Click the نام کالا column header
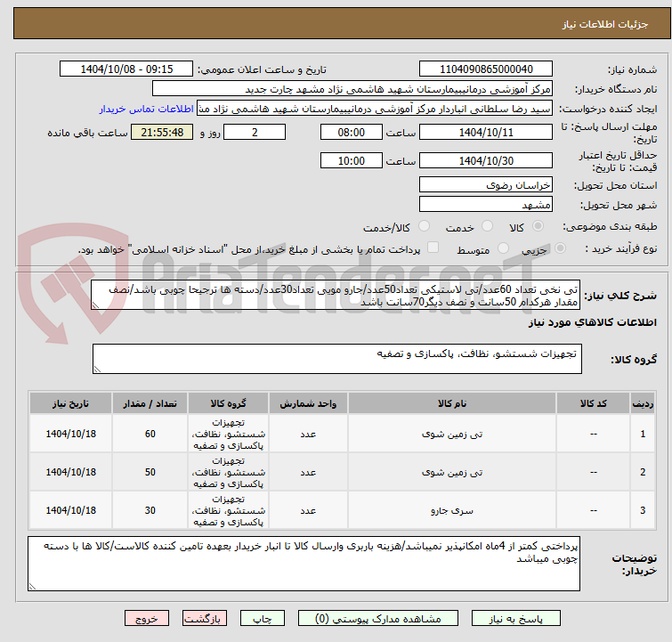The height and width of the screenshot is (642, 672). [452, 403]
